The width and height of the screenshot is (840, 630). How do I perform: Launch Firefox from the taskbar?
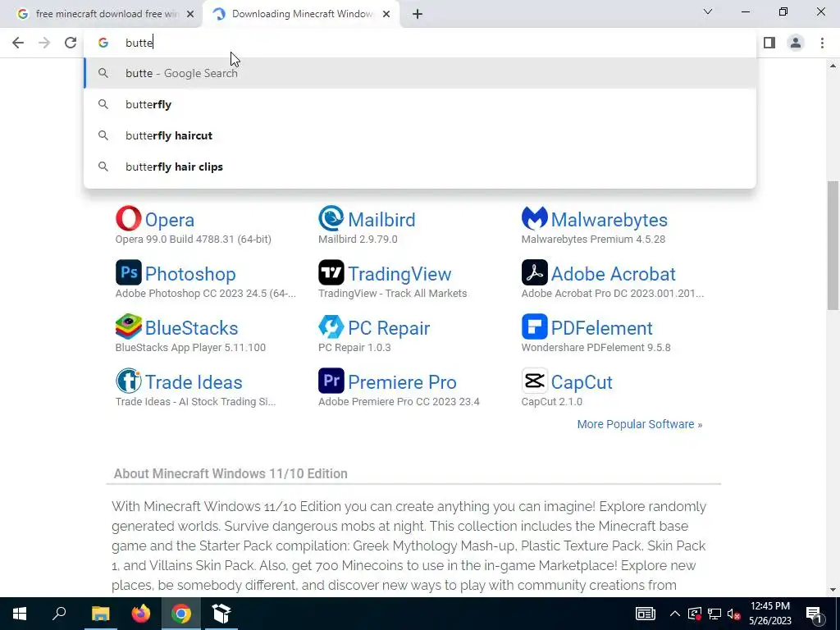pyautogui.click(x=141, y=614)
